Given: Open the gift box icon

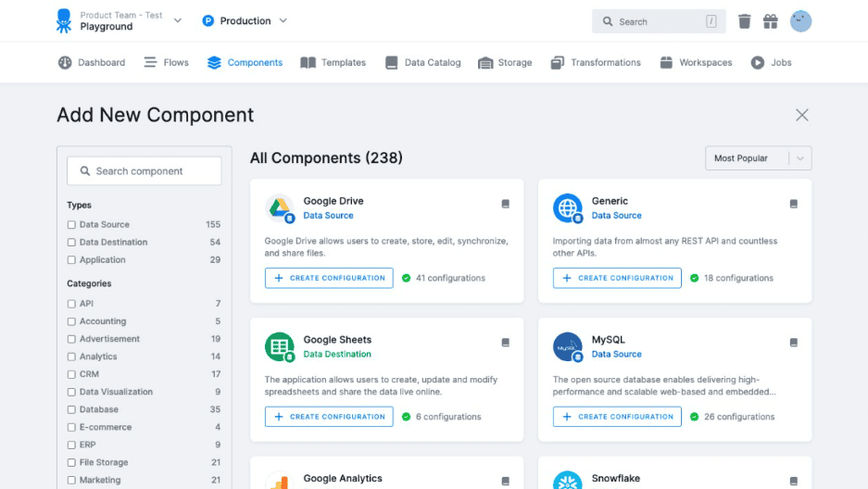Looking at the screenshot, I should 770,21.
